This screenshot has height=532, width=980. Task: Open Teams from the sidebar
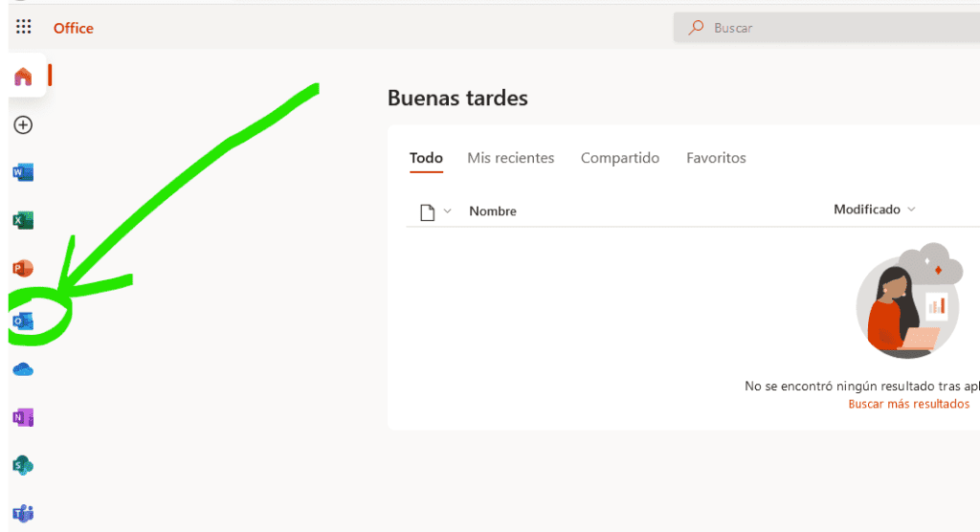(23, 513)
